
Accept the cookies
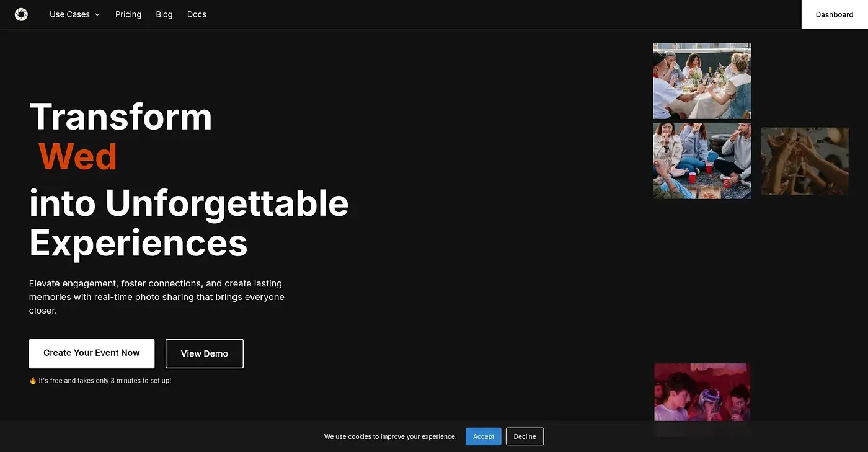pyautogui.click(x=484, y=436)
